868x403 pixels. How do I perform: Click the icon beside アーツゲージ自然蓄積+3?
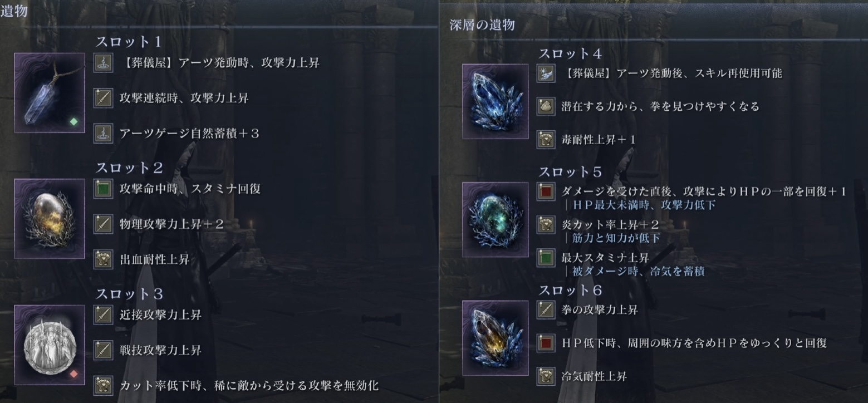point(104,133)
